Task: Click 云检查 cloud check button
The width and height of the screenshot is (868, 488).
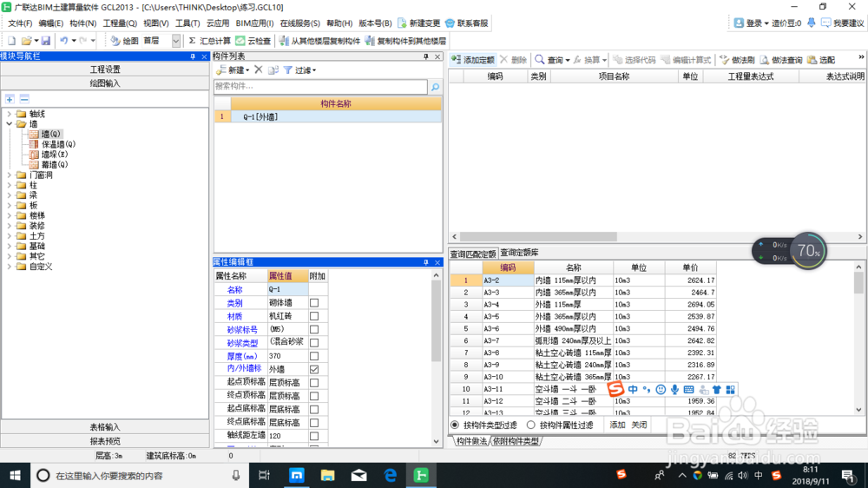Action: (253, 41)
